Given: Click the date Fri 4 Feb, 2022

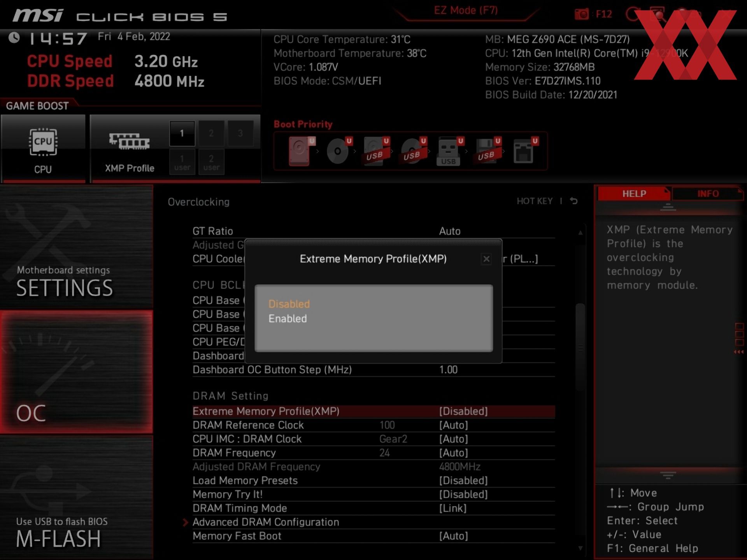Looking at the screenshot, I should pyautogui.click(x=134, y=37).
